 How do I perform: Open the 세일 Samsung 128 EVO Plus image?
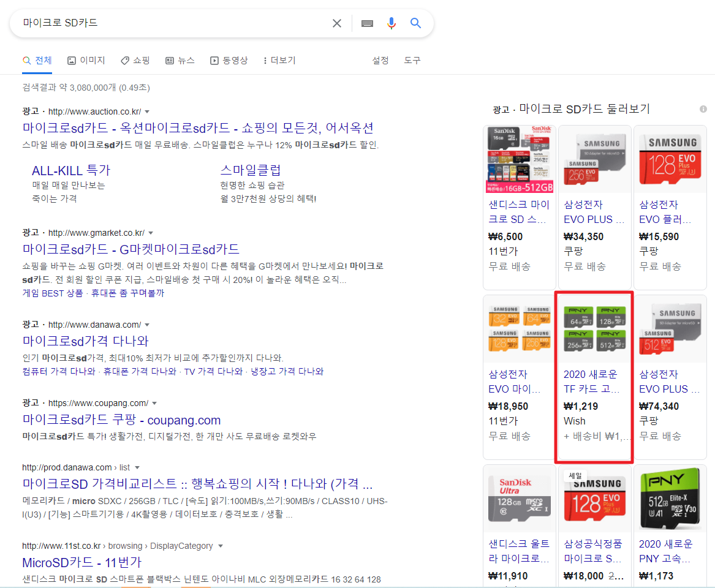click(595, 499)
